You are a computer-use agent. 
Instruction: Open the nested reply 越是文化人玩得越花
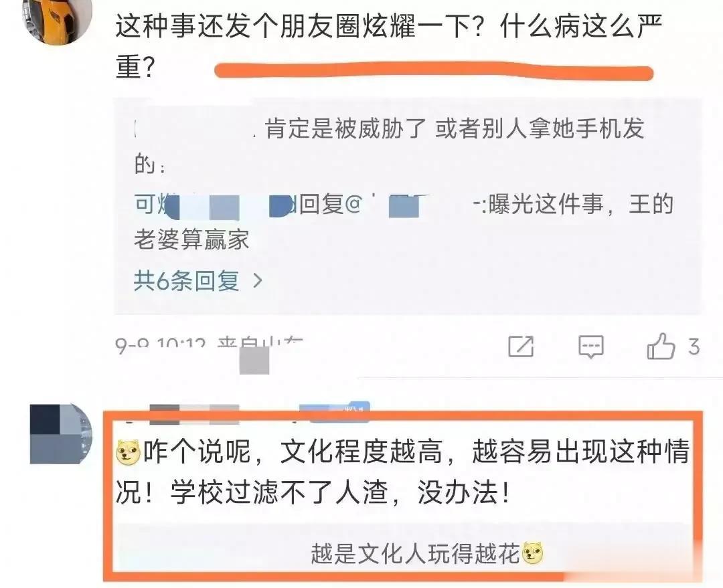[x=426, y=553]
